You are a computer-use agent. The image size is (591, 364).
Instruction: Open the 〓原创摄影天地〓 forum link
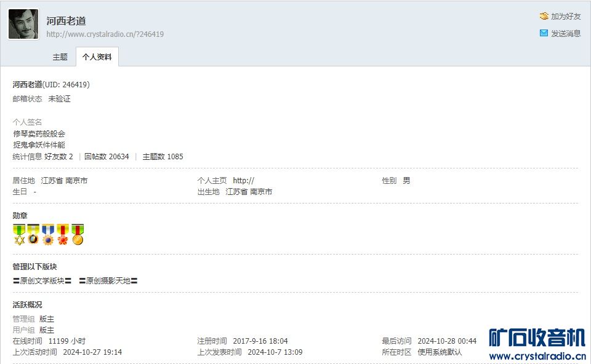(108, 281)
